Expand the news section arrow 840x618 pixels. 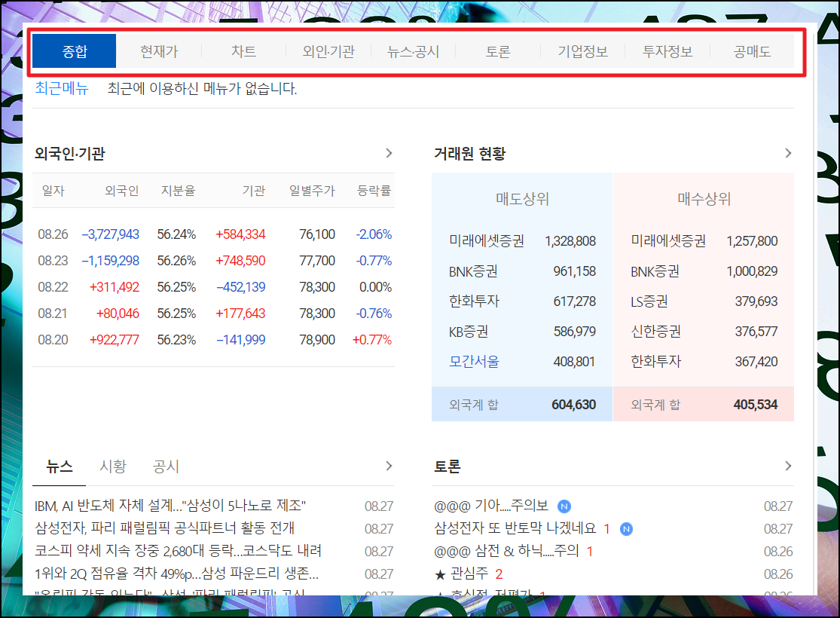point(389,466)
